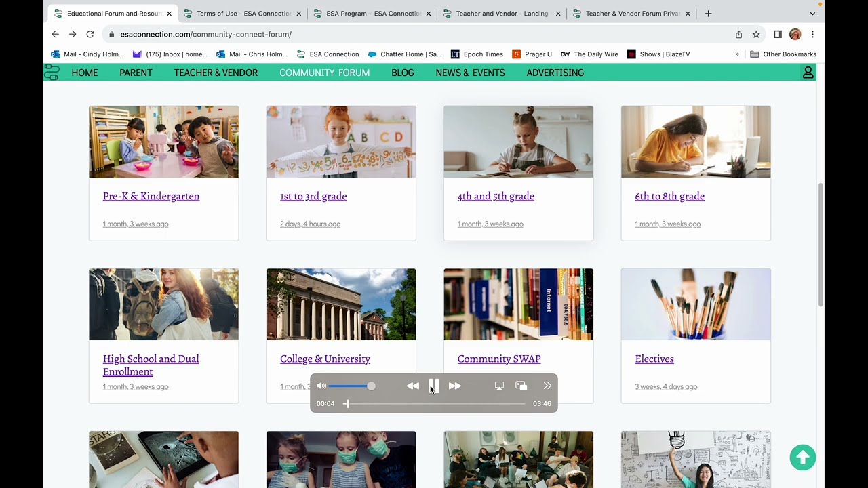Close the Terms of Use tab

pyautogui.click(x=298, y=14)
